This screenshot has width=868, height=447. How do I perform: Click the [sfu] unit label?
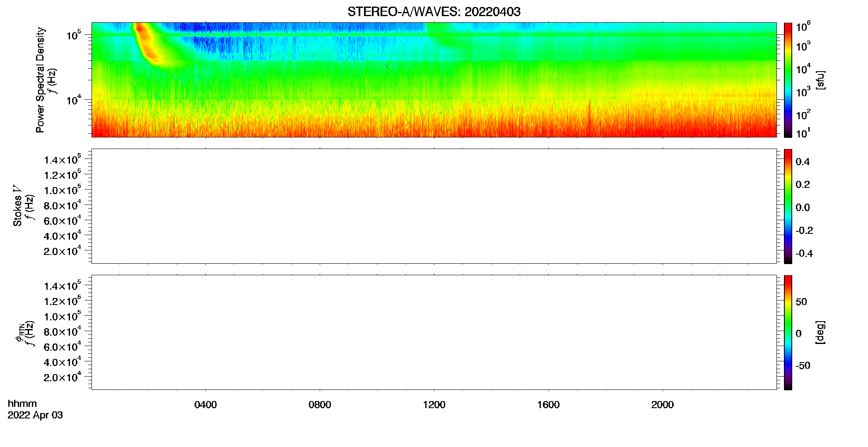click(820, 80)
